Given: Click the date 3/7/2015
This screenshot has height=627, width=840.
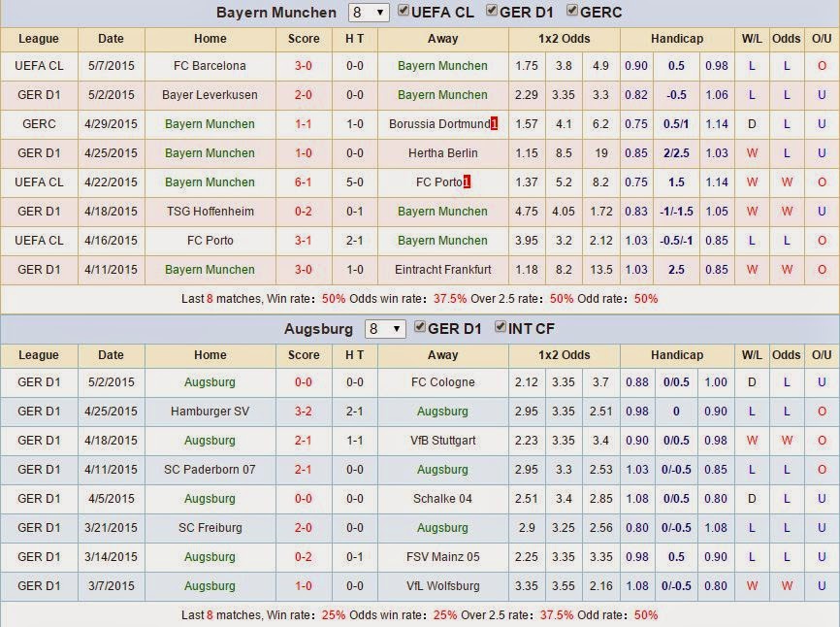Looking at the screenshot, I should 111,586.
